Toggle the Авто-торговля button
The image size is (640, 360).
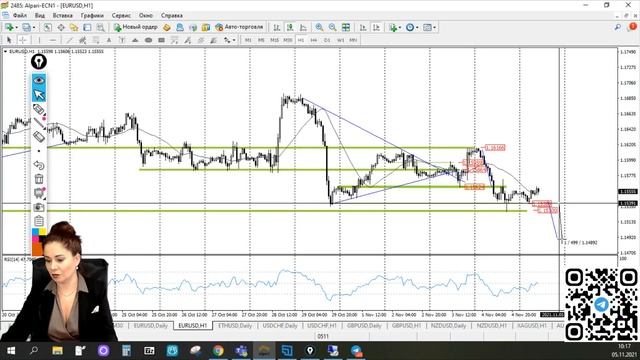[239, 27]
